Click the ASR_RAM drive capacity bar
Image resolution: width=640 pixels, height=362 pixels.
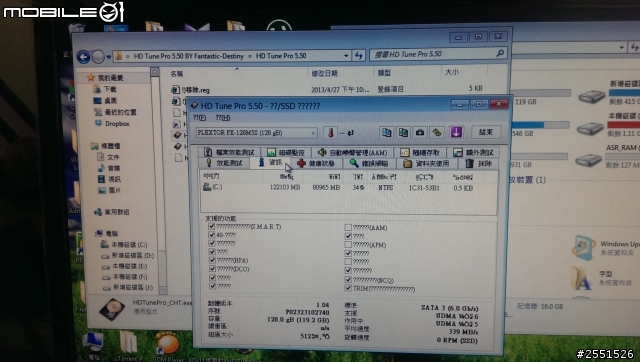pyautogui.click(x=622, y=156)
